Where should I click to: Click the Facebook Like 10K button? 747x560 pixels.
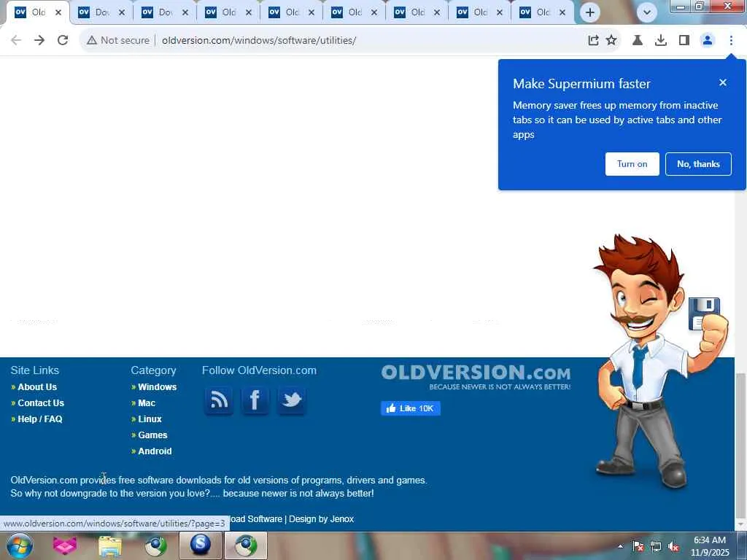[x=410, y=408]
